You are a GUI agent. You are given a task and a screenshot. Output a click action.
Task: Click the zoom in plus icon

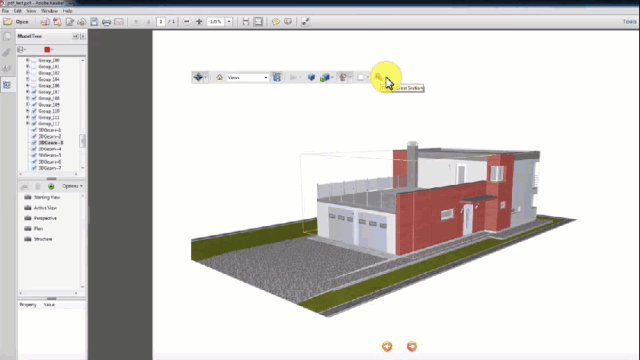tap(199, 22)
